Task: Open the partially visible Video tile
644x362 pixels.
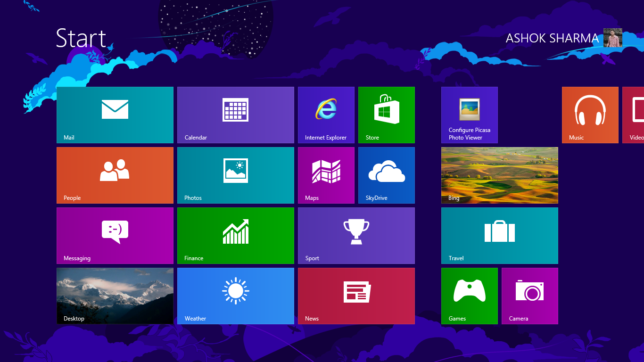Action: point(633,115)
